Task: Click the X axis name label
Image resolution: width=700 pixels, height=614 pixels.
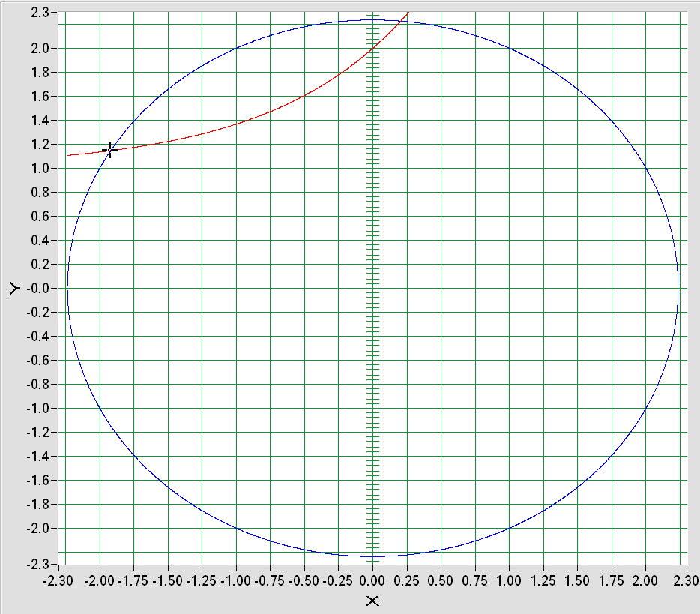Action: 372,601
